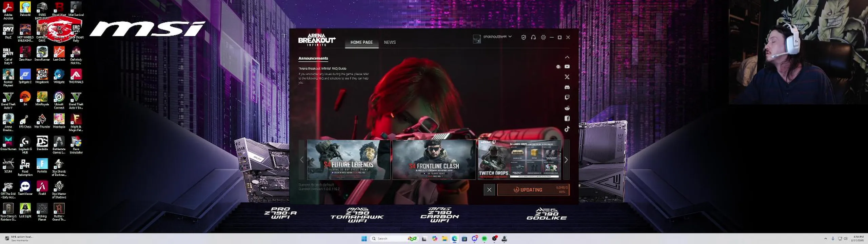This screenshot has width=868, height=244.
Task: Collapse the social links chevron
Action: pos(567,57)
